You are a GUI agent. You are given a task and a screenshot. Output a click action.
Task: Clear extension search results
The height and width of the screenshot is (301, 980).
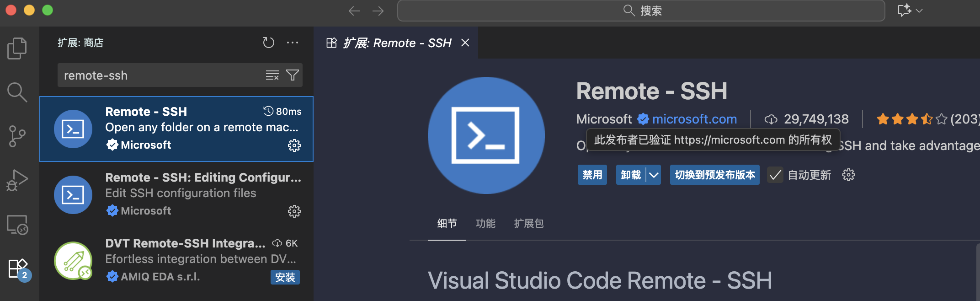tap(272, 75)
